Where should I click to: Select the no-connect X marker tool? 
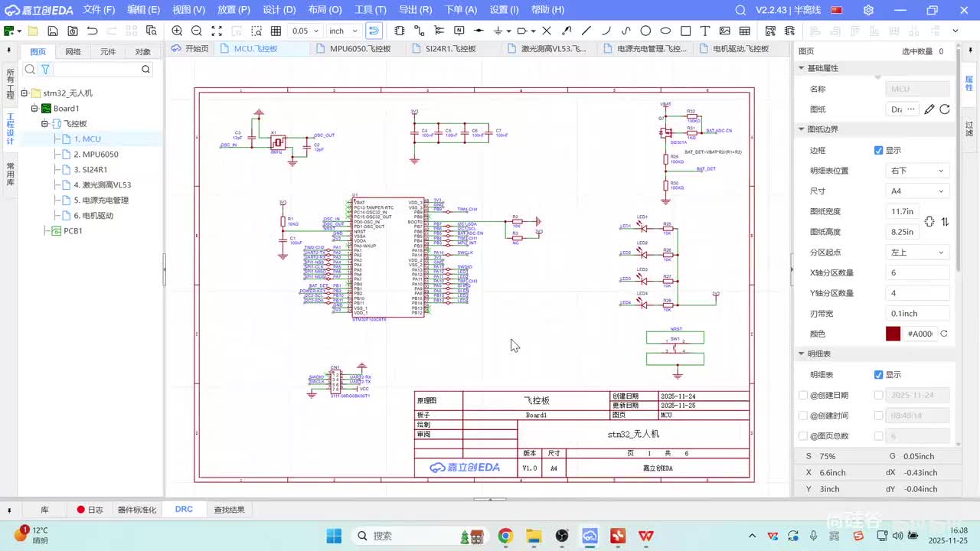[x=547, y=31]
